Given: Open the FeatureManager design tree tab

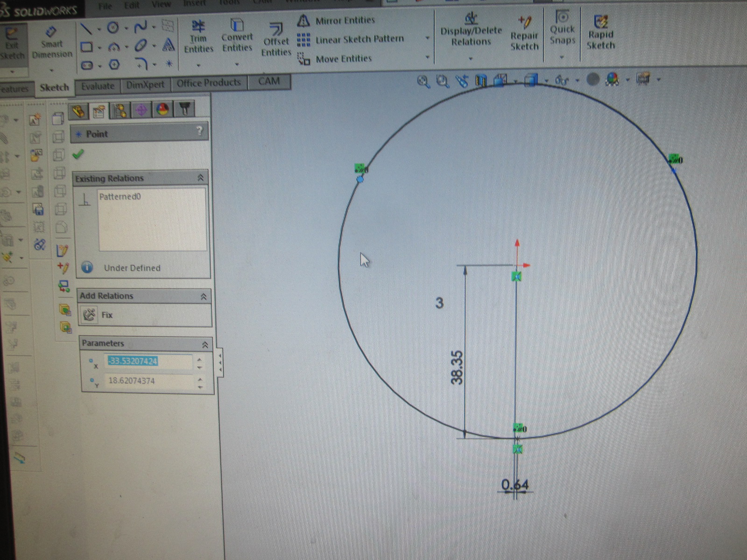Looking at the screenshot, I should coord(79,112).
